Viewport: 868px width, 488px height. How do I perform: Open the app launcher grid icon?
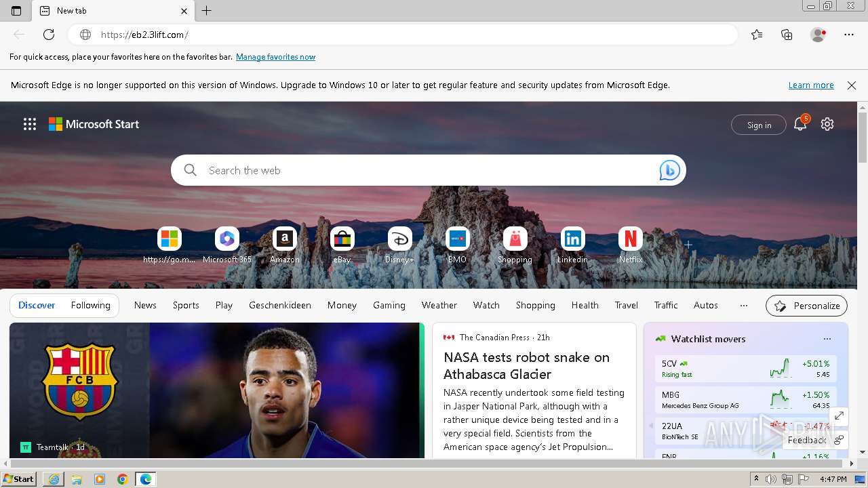30,124
